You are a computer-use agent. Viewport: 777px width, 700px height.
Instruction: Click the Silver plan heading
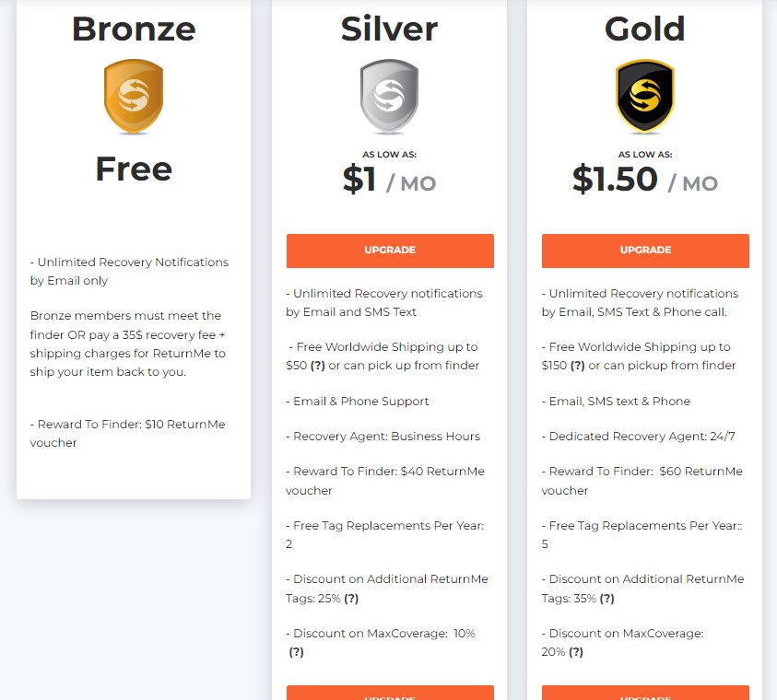[389, 29]
